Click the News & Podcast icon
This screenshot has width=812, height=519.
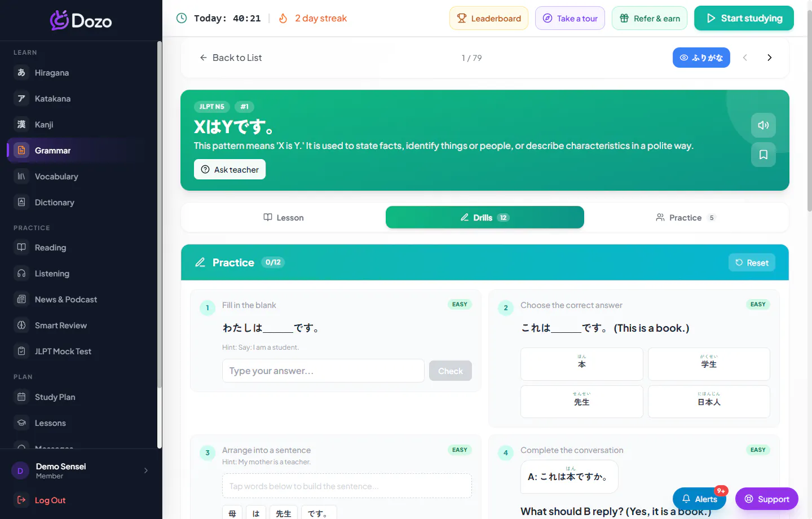point(21,299)
